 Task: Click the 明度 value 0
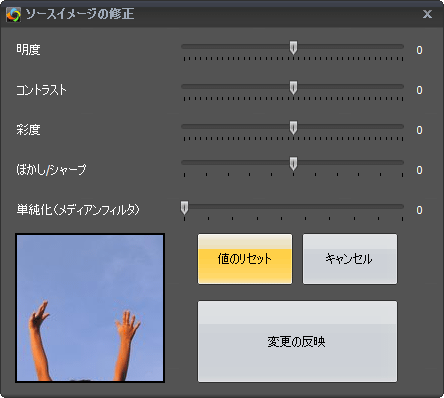pyautogui.click(x=419, y=50)
